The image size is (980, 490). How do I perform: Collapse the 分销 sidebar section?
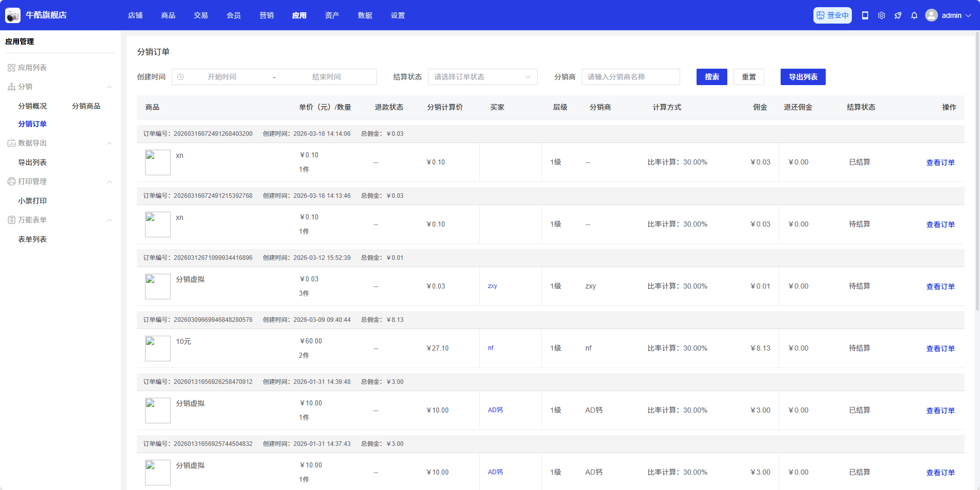tap(110, 87)
